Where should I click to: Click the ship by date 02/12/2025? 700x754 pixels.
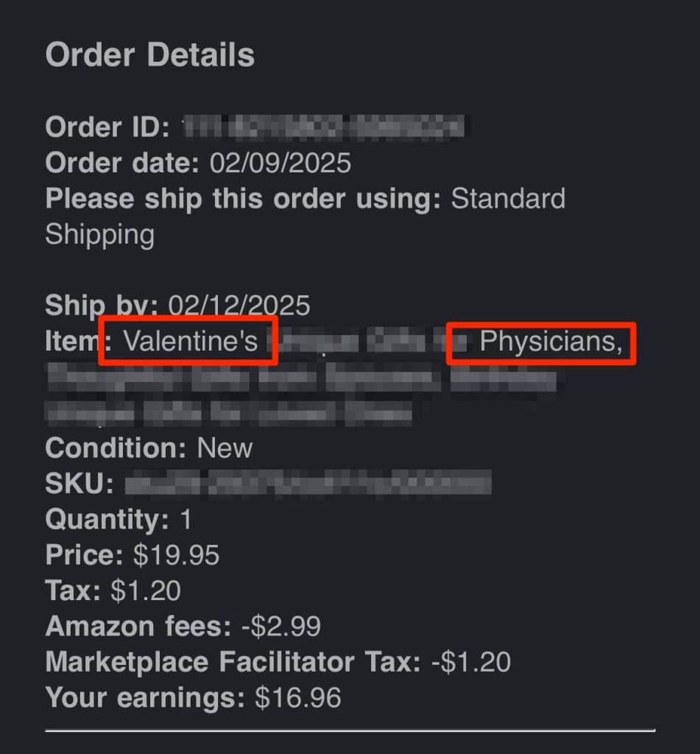pos(239,305)
